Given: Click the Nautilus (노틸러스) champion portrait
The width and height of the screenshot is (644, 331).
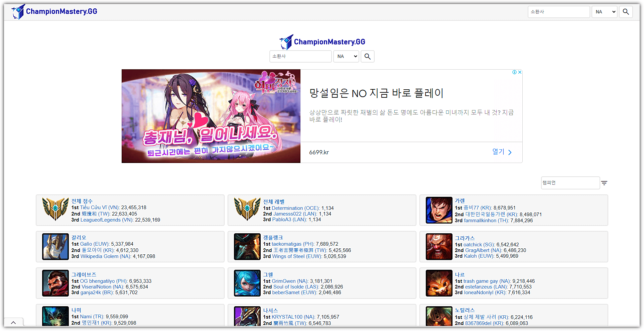Looking at the screenshot, I should (x=439, y=316).
